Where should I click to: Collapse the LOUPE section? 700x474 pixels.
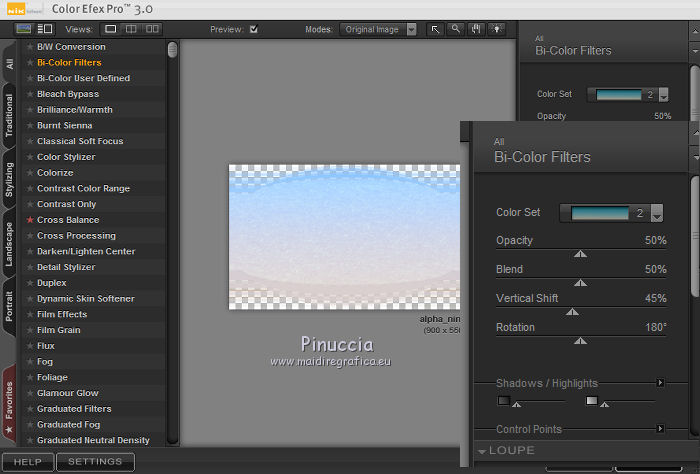point(482,451)
